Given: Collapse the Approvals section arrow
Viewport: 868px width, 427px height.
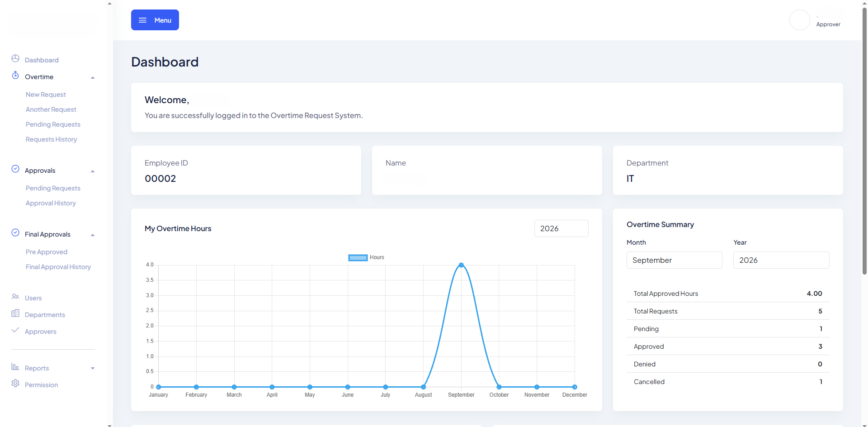Looking at the screenshot, I should pos(93,171).
